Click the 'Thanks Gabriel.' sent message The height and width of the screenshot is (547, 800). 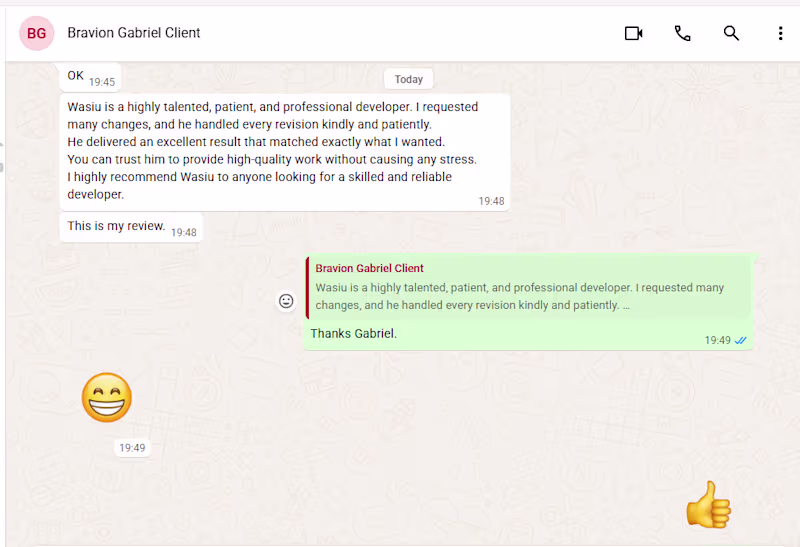[354, 333]
